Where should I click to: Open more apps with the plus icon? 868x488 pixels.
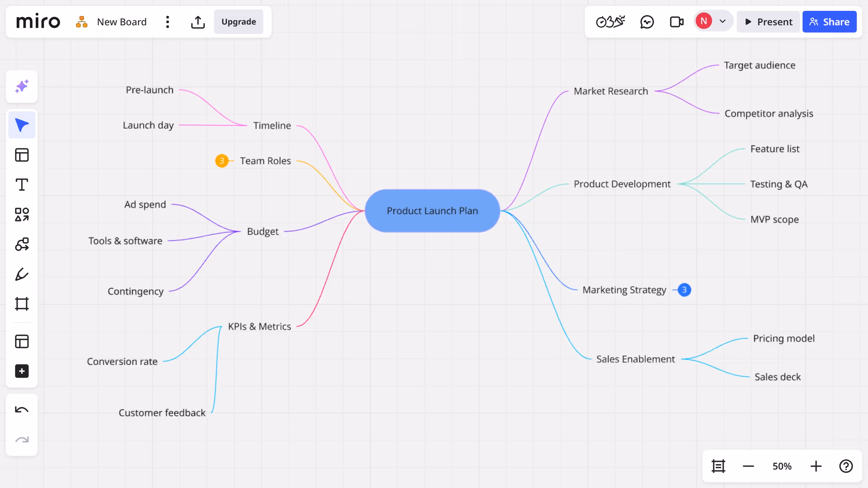[22, 371]
